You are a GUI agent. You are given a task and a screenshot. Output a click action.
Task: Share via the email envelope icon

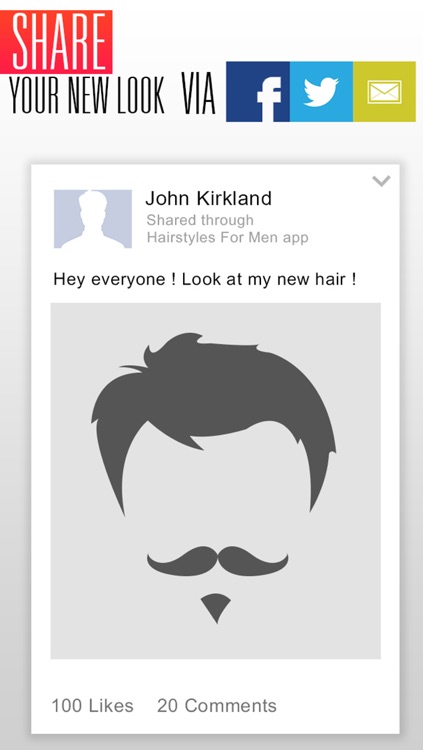[384, 91]
